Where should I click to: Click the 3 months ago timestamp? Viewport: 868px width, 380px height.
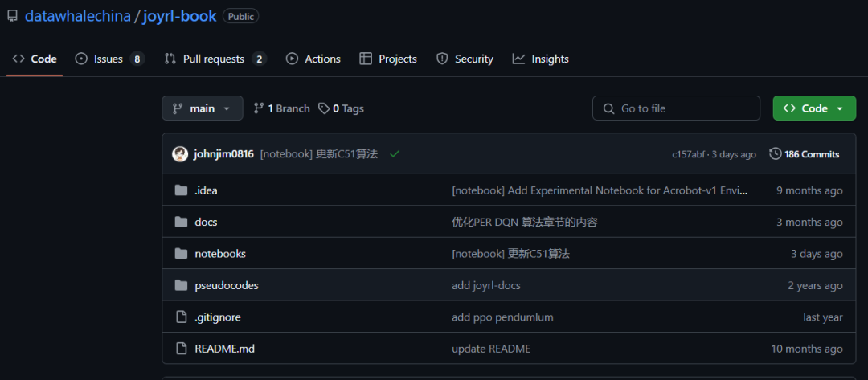809,222
